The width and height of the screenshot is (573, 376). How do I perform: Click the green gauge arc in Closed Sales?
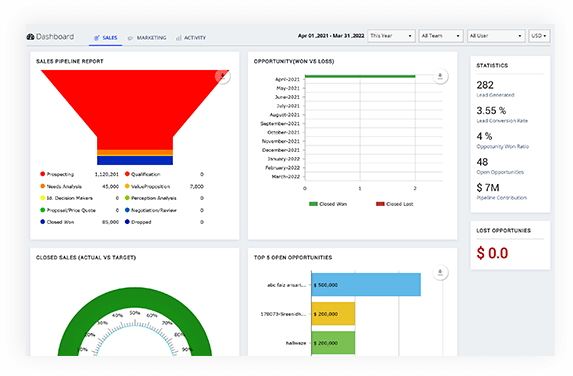tap(135, 297)
